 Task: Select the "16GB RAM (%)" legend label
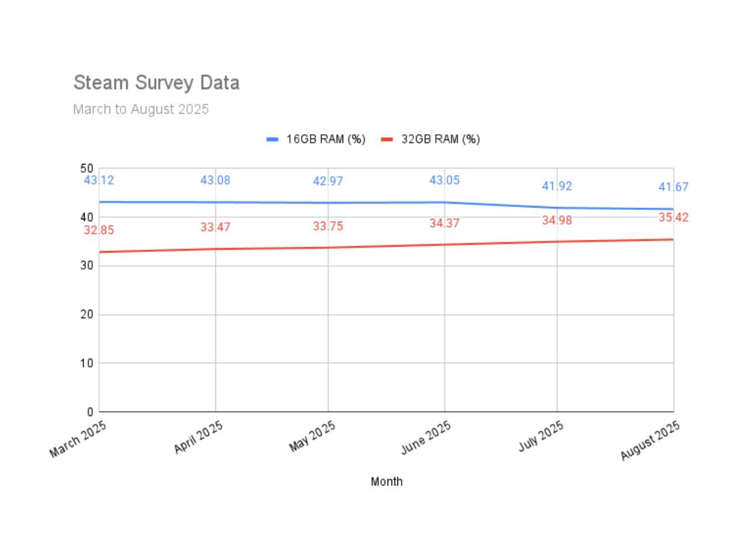[326, 139]
